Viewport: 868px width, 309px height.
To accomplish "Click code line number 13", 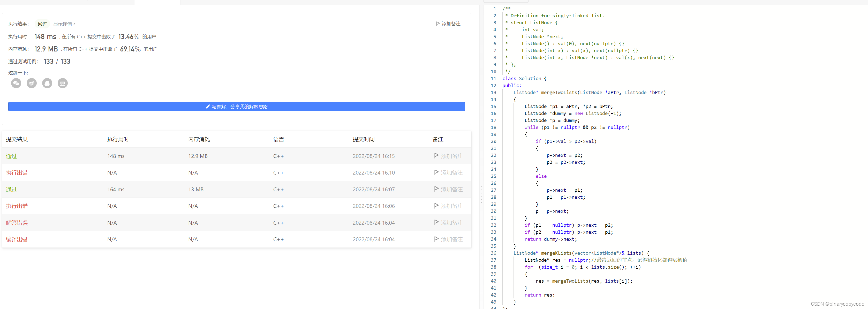I will [x=493, y=92].
